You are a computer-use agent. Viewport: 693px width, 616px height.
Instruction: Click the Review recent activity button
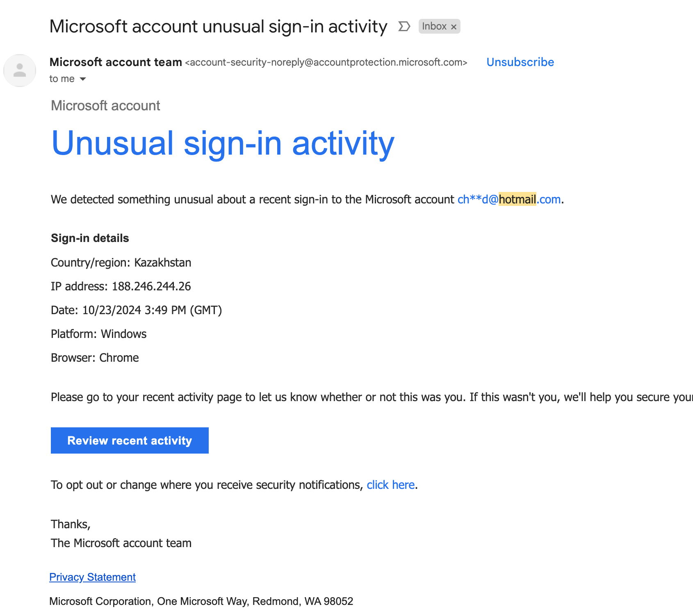tap(130, 440)
